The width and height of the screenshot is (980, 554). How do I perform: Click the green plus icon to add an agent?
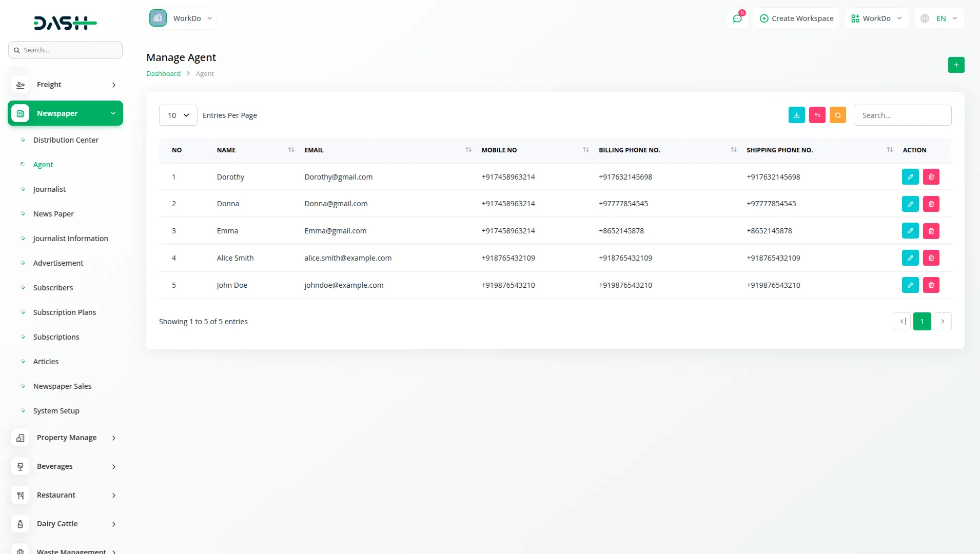pyautogui.click(x=956, y=65)
